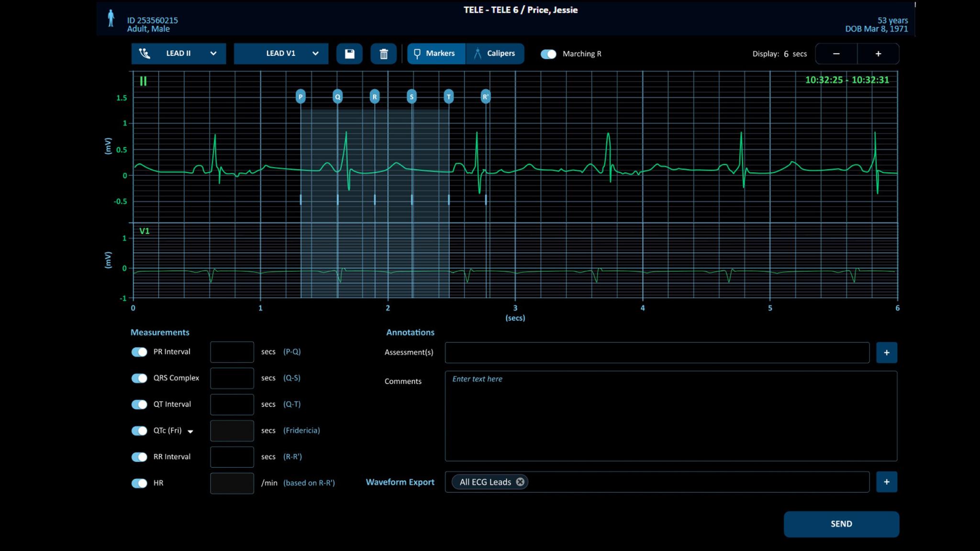Disable the PR Interval measurement toggle
The image size is (980, 551).
coord(139,352)
